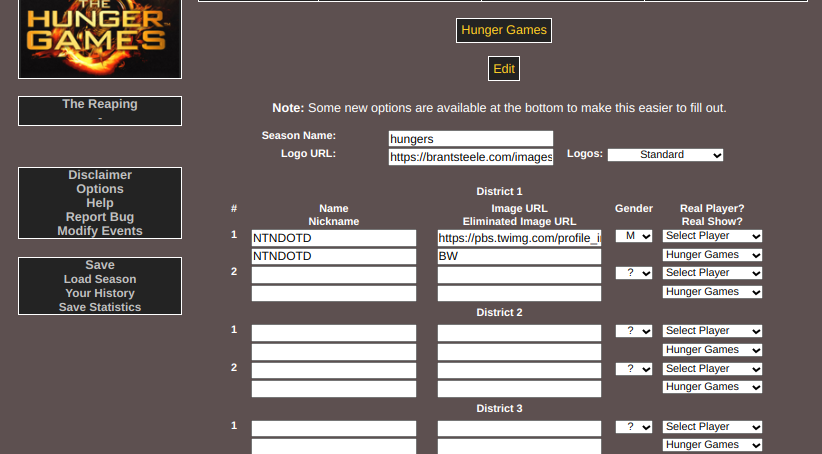The image size is (822, 454).
Task: Focus District 1 tribute 1 image URL field
Action: pyautogui.click(x=520, y=238)
